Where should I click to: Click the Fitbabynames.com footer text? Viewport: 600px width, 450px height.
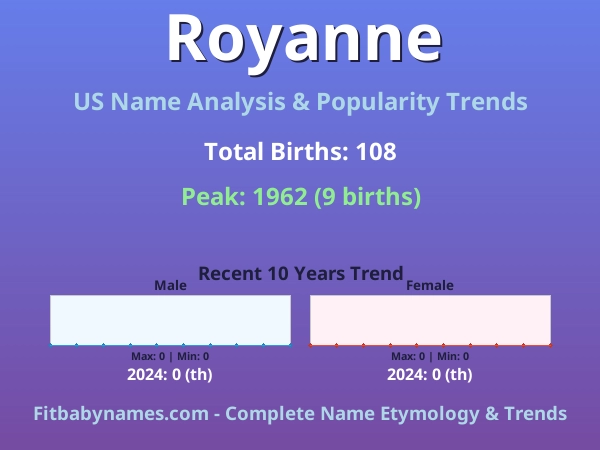300,414
